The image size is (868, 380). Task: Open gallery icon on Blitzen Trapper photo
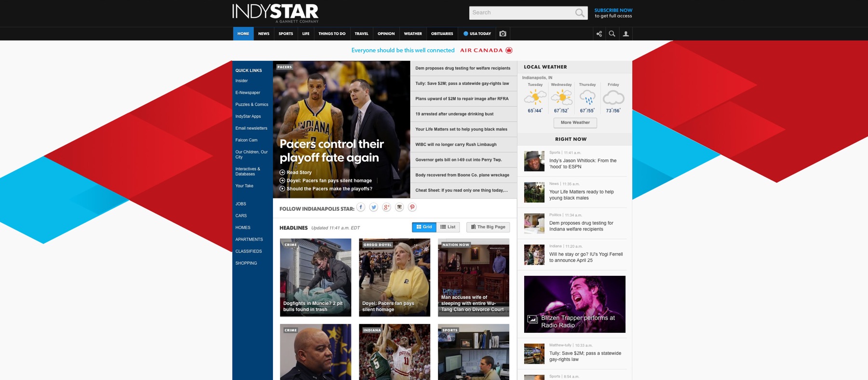coord(532,319)
